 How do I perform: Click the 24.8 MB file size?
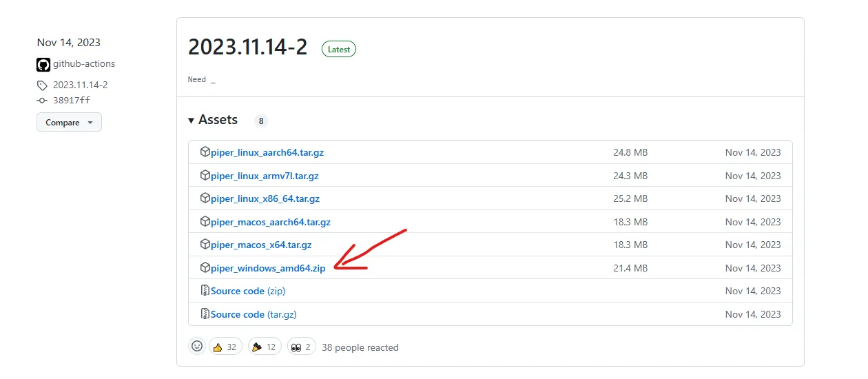pos(630,152)
